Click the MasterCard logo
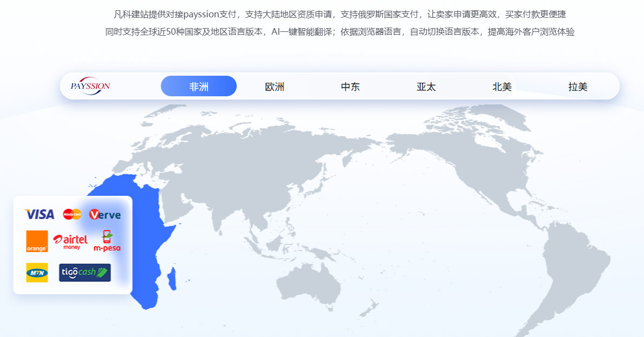The height and width of the screenshot is (337, 644). coord(72,214)
